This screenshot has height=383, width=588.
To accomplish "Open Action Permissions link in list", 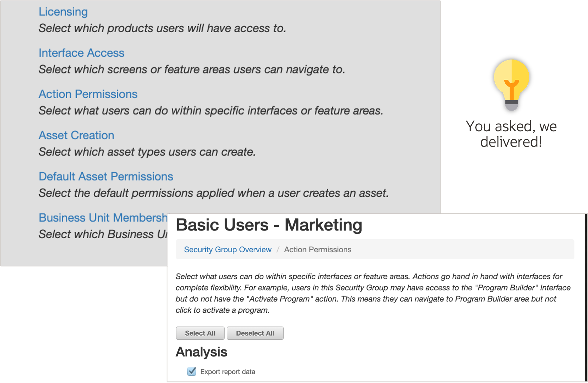I will [88, 94].
